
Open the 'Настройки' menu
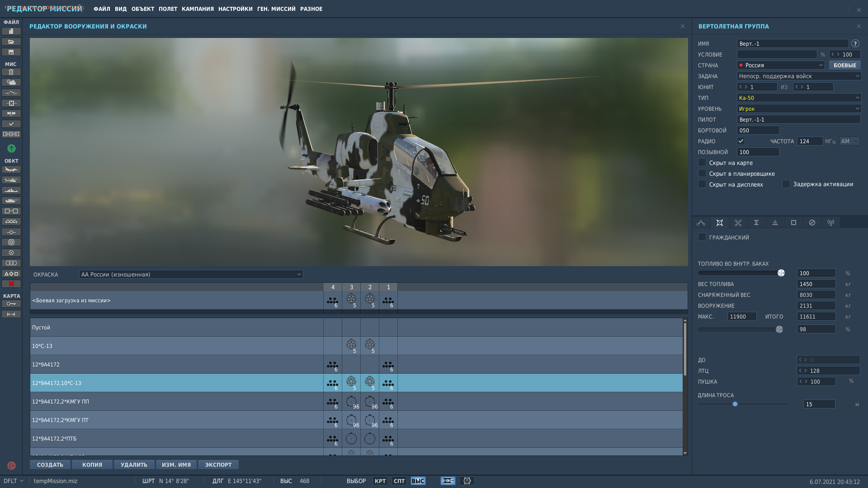(235, 9)
